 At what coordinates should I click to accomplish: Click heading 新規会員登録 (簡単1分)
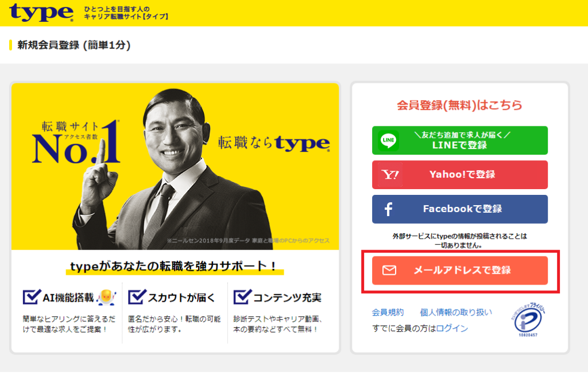point(74,45)
